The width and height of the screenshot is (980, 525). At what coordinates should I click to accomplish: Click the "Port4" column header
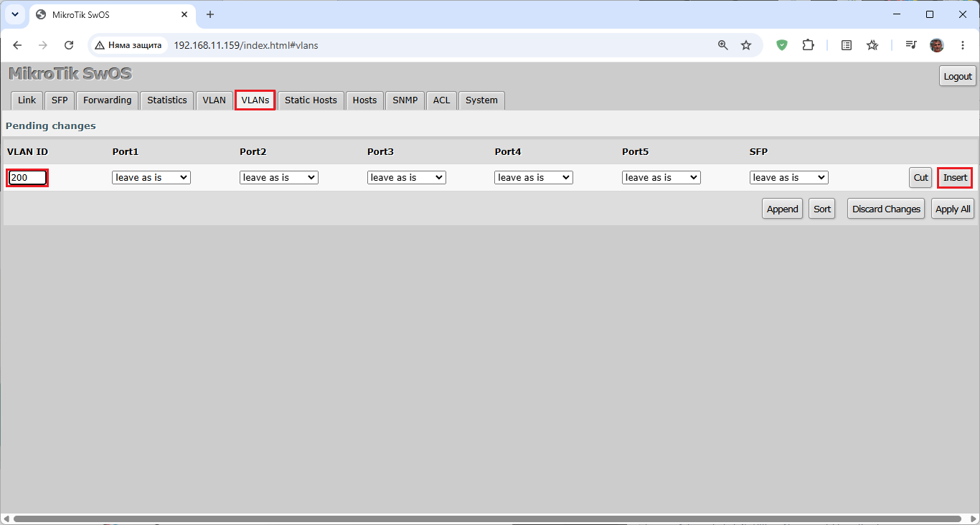[508, 151]
